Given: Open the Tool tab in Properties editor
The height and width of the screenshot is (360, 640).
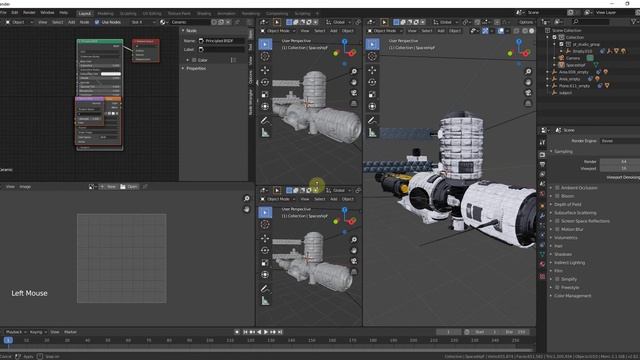Looking at the screenshot, I should tap(542, 143).
